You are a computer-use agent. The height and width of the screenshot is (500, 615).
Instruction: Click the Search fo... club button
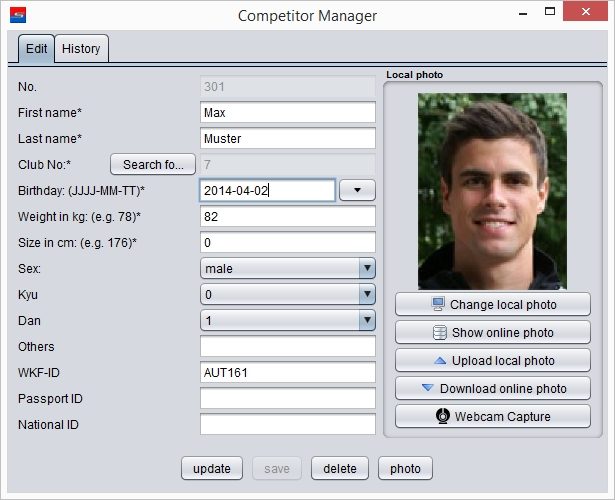tap(153, 164)
